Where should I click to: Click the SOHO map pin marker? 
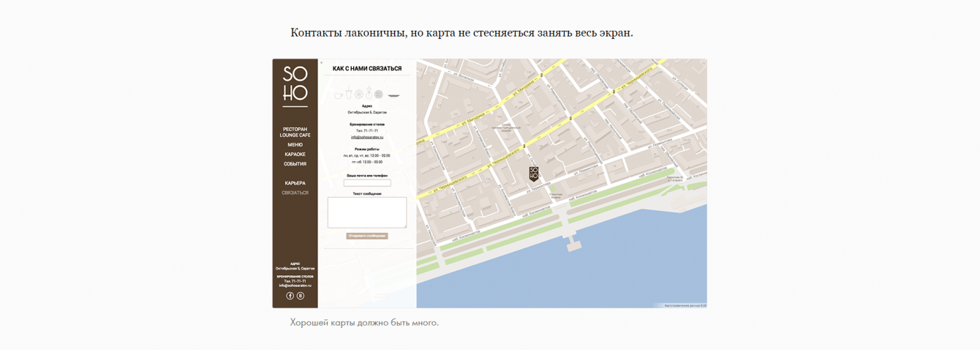pos(533,174)
